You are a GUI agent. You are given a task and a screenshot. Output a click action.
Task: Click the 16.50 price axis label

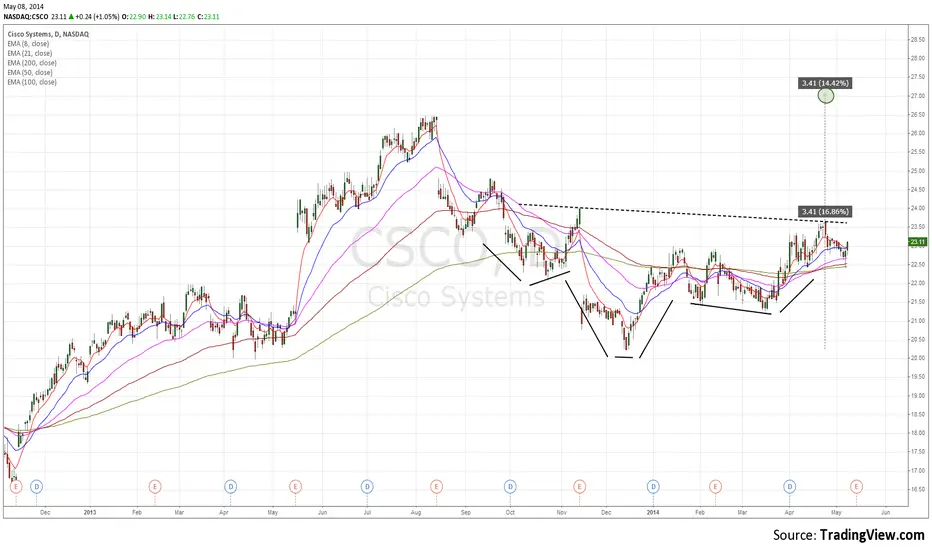(917, 489)
